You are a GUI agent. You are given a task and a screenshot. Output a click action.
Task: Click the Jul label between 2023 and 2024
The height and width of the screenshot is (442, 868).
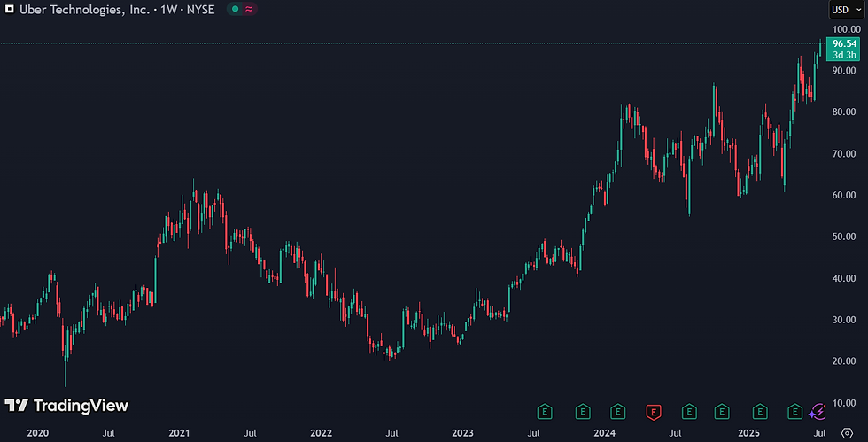533,433
